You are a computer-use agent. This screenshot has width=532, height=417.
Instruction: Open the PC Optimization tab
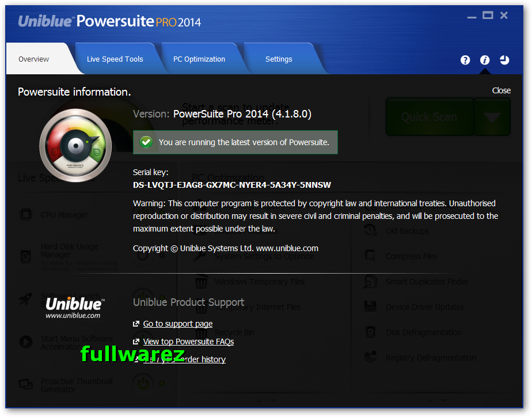199,59
